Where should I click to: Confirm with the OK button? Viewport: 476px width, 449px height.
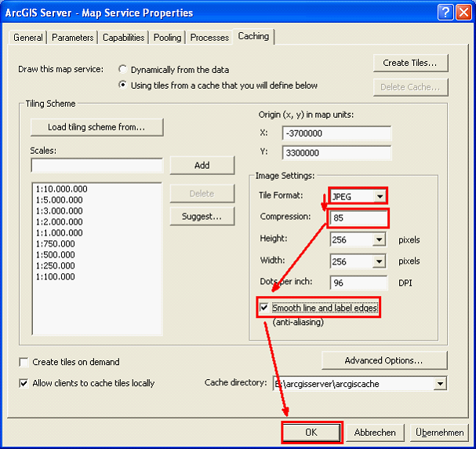click(311, 433)
